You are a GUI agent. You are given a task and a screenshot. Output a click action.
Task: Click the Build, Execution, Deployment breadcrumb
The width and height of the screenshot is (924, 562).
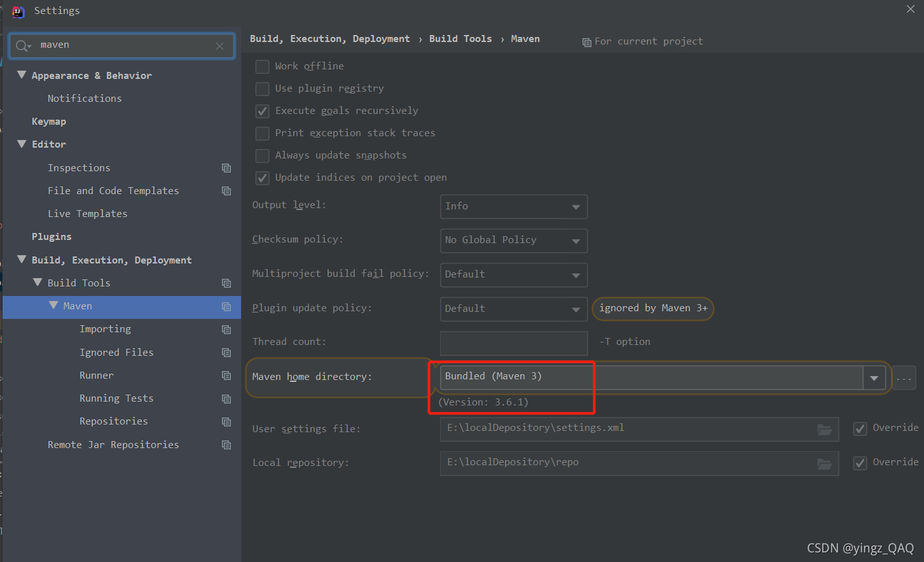coord(329,39)
